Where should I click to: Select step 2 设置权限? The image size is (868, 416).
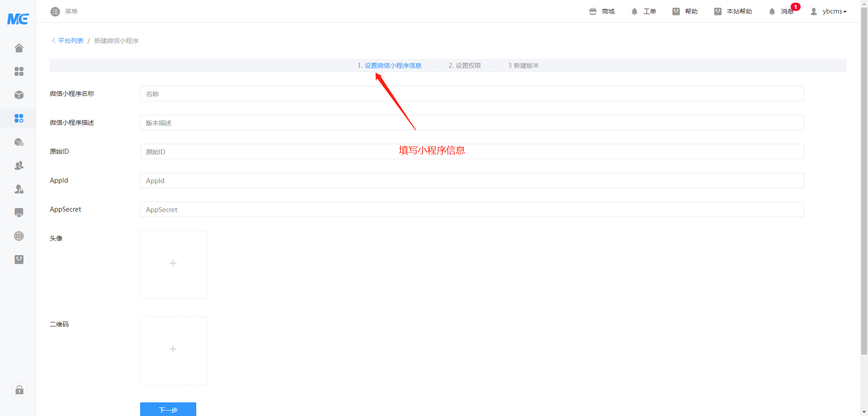[465, 66]
